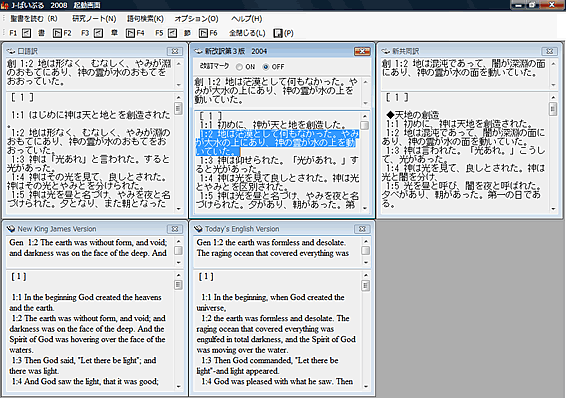Click the book icon of New King James Version panel

pyautogui.click(x=11, y=229)
